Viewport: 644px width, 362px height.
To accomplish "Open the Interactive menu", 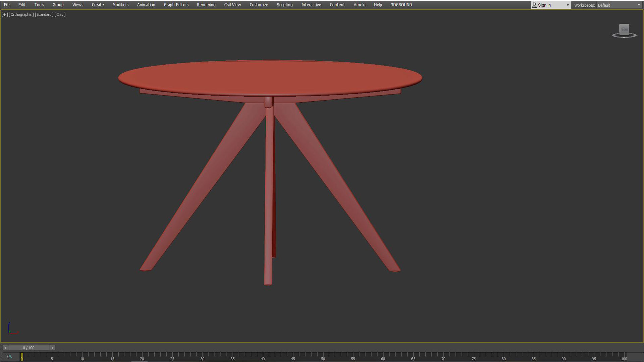I will 311,5.
